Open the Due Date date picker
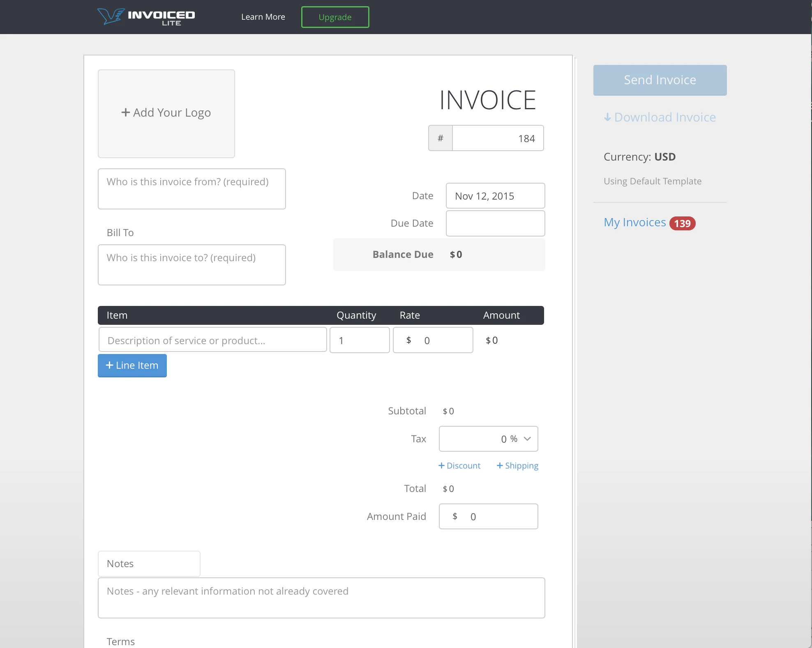812x648 pixels. 495,223
